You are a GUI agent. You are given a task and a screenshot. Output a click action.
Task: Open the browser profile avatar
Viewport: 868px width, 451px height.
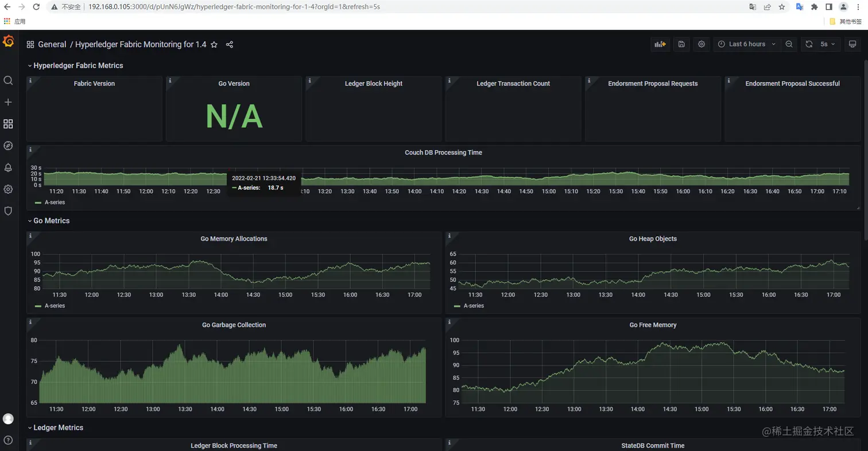click(843, 7)
